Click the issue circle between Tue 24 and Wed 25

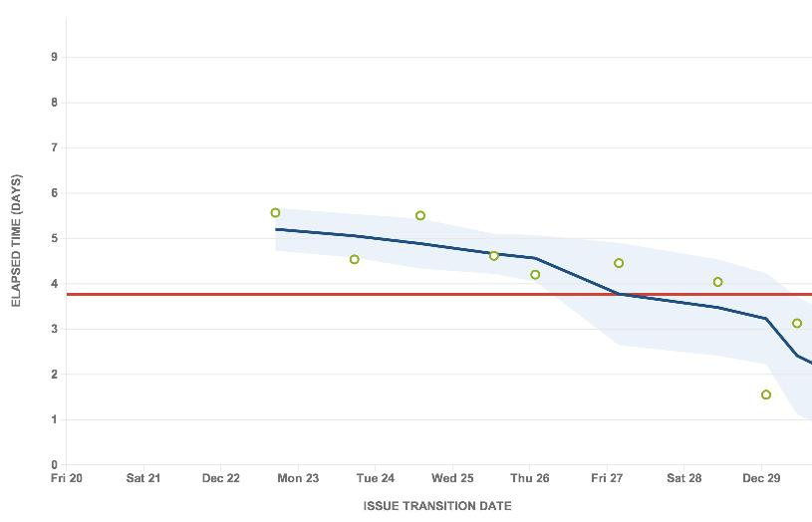(420, 216)
